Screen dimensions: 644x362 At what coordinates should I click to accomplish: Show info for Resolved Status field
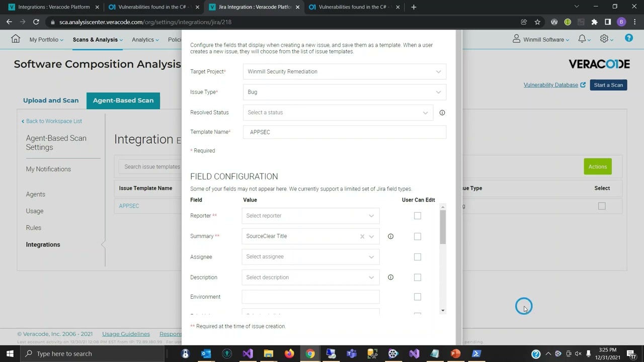442,113
